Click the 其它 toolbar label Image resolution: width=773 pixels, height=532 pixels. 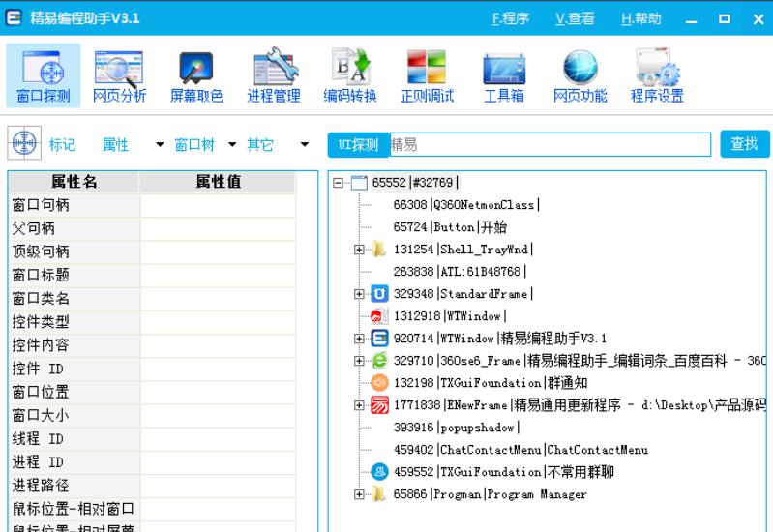coord(260,144)
